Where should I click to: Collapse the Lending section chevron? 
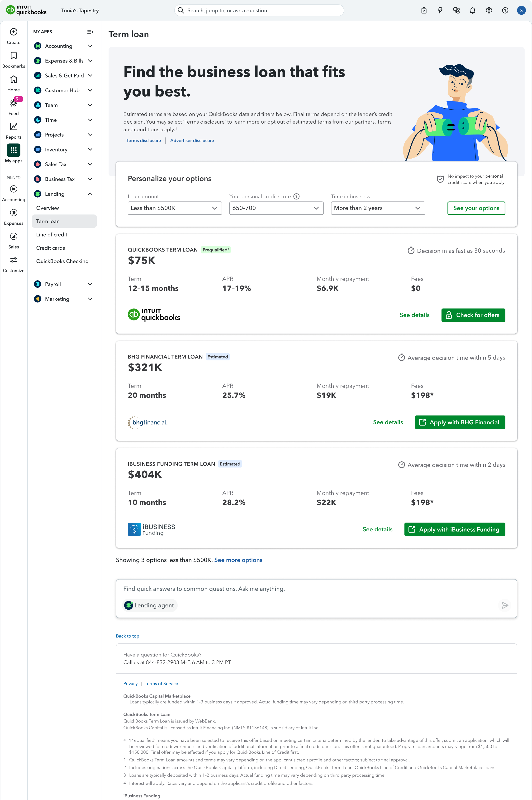click(x=90, y=194)
